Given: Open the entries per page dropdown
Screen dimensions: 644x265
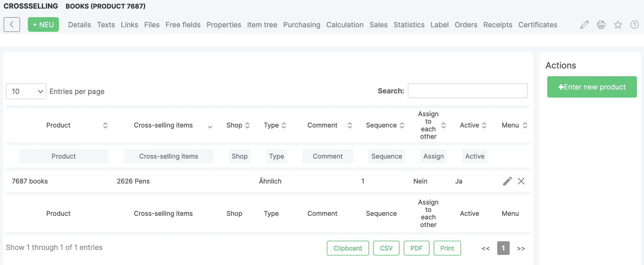Looking at the screenshot, I should [x=26, y=91].
